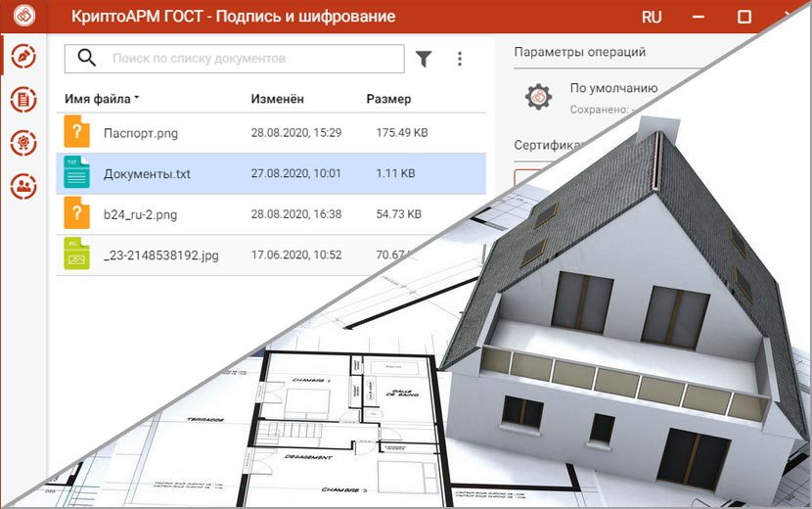Click the gear icon in operation parameters
Screen dimensions: 812x509
click(x=539, y=96)
